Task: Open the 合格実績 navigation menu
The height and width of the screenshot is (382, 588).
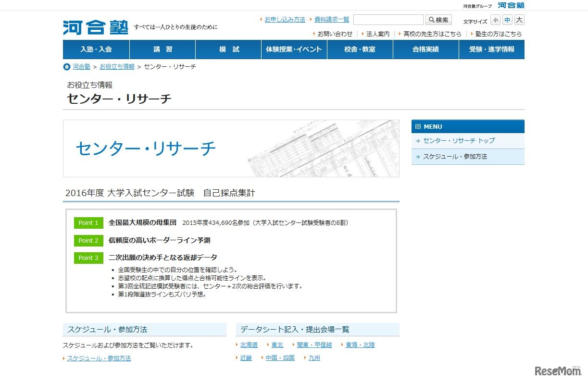Action: tap(425, 49)
